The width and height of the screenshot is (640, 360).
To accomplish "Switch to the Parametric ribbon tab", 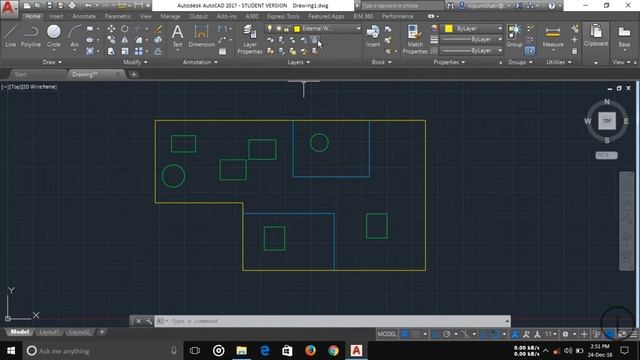I will (x=118, y=16).
